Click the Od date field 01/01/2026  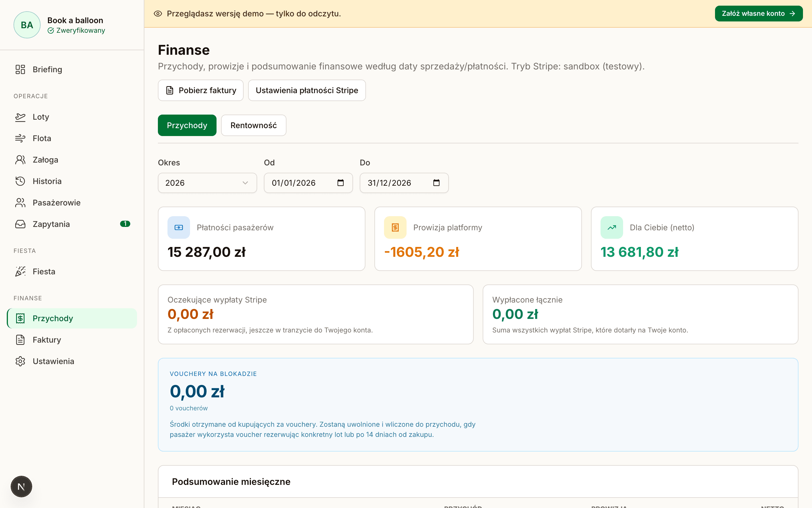(308, 183)
